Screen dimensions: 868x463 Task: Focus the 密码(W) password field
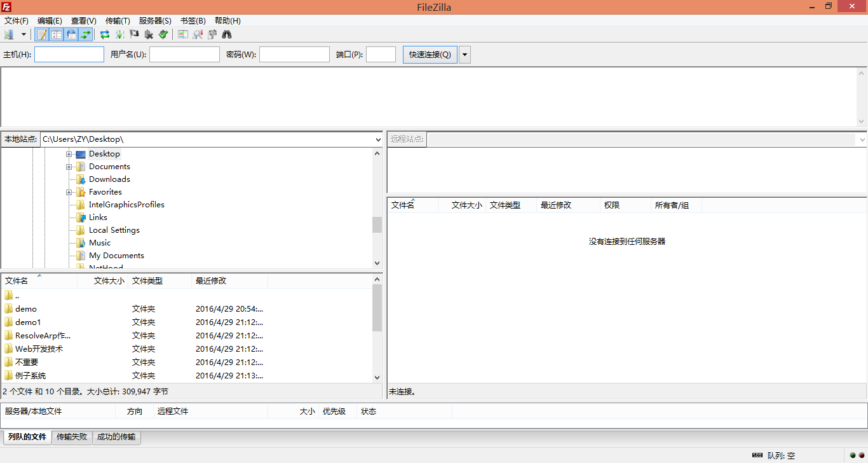point(294,55)
